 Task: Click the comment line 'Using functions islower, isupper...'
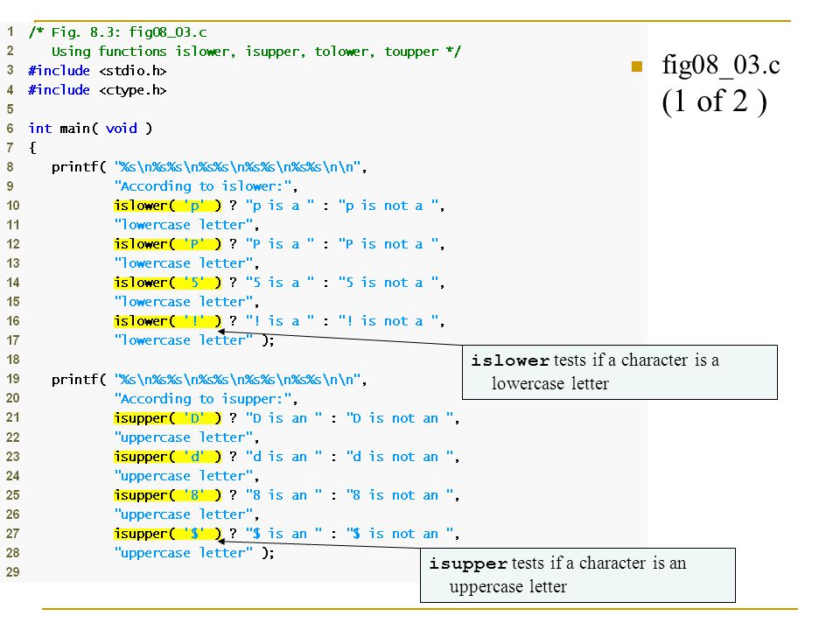[x=256, y=52]
